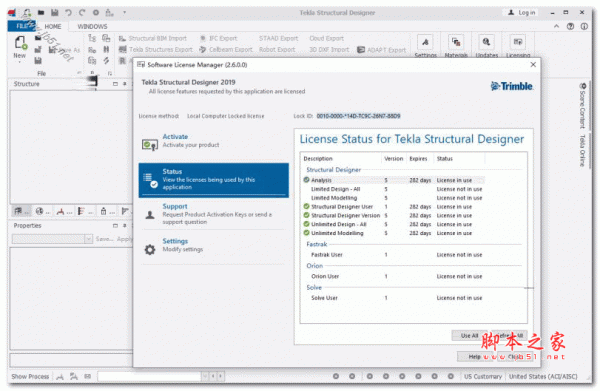The image size is (600, 391).
Task: Toggle the Structural Designer Version license check
Action: (x=306, y=215)
